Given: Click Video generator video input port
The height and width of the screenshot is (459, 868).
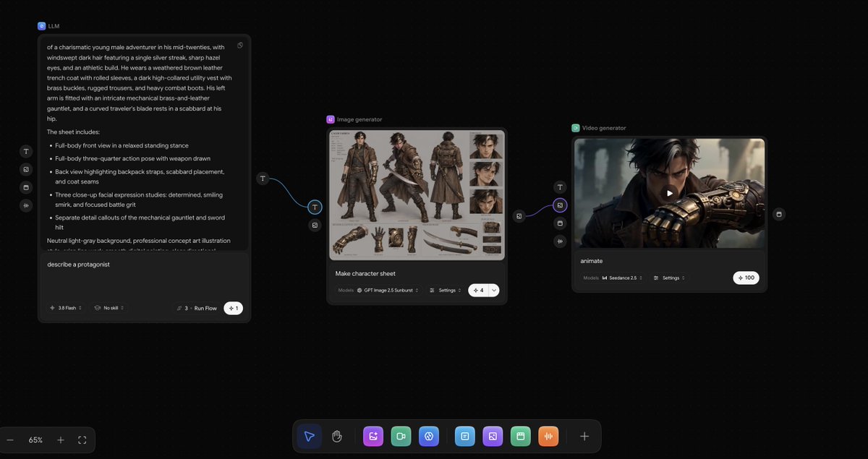Looking at the screenshot, I should pos(560,223).
